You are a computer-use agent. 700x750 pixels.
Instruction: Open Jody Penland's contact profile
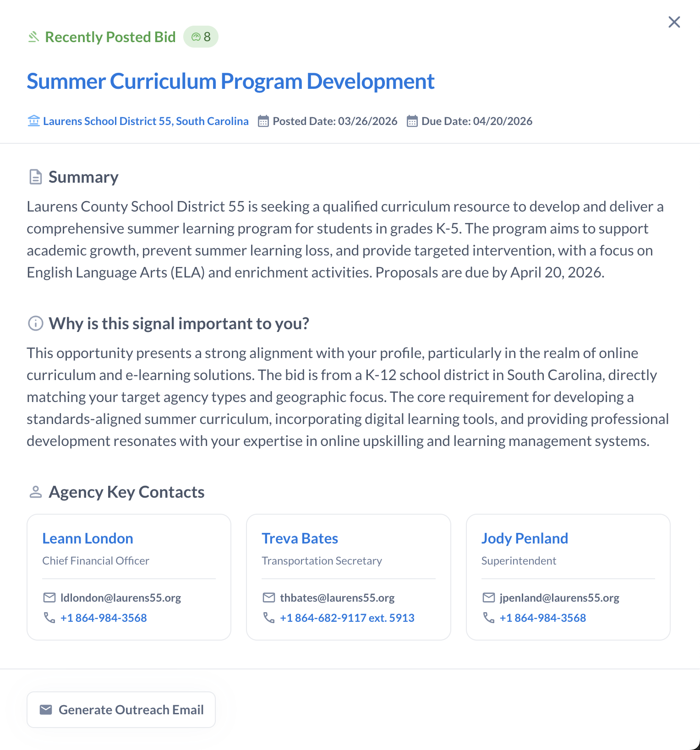[x=525, y=538]
